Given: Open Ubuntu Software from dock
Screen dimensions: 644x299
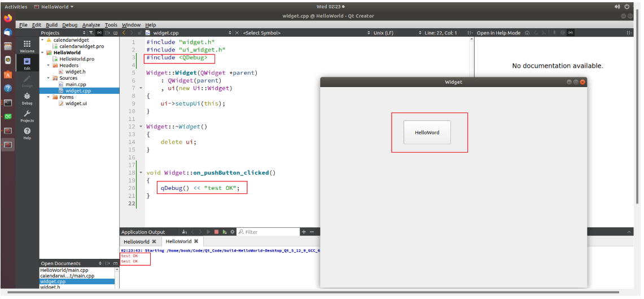Looking at the screenshot, I should coord(8,75).
